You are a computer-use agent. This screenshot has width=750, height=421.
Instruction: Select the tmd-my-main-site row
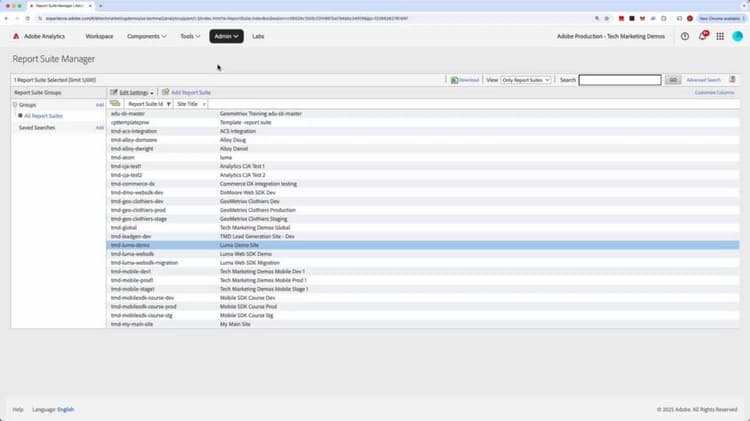(x=423, y=324)
